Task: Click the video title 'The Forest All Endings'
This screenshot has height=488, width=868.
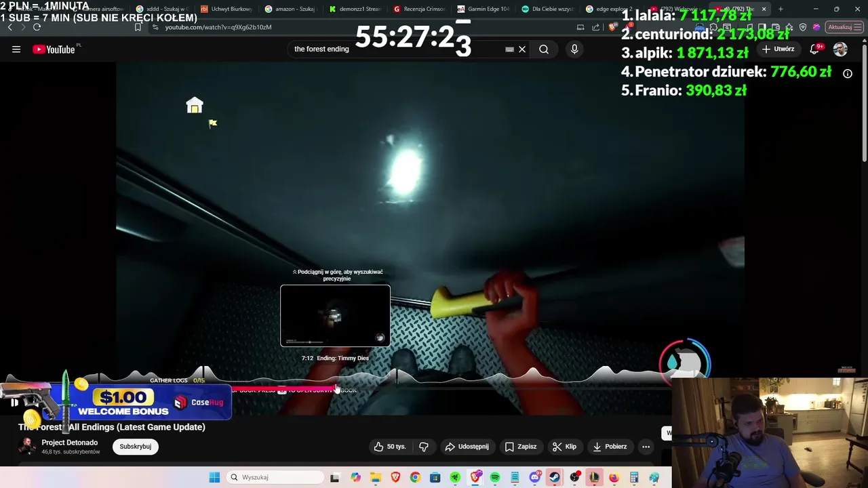Action: (x=112, y=427)
